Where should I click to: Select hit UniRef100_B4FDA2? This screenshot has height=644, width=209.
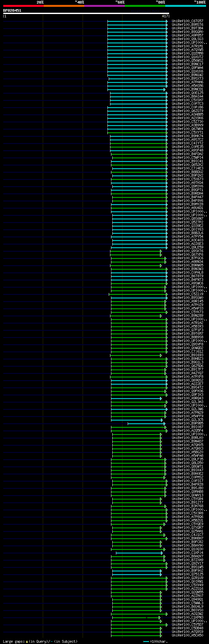[x=187, y=154]
